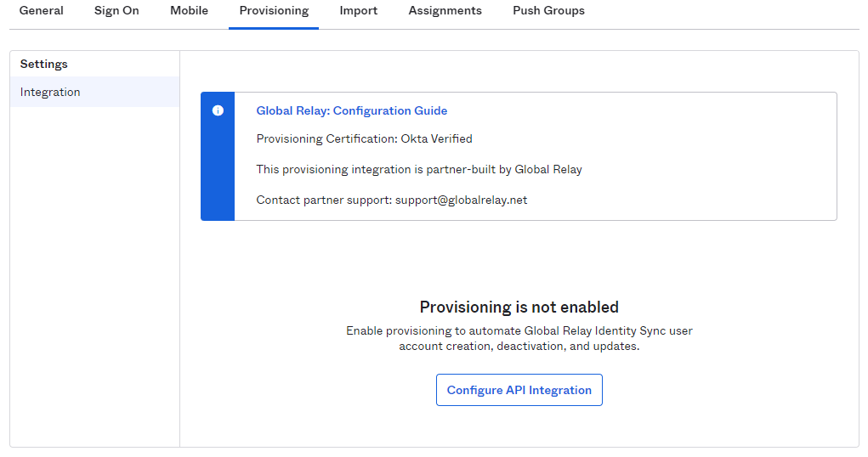Click 'partner-built by Global Relay' line
This screenshot has width=868, height=457.
point(419,169)
